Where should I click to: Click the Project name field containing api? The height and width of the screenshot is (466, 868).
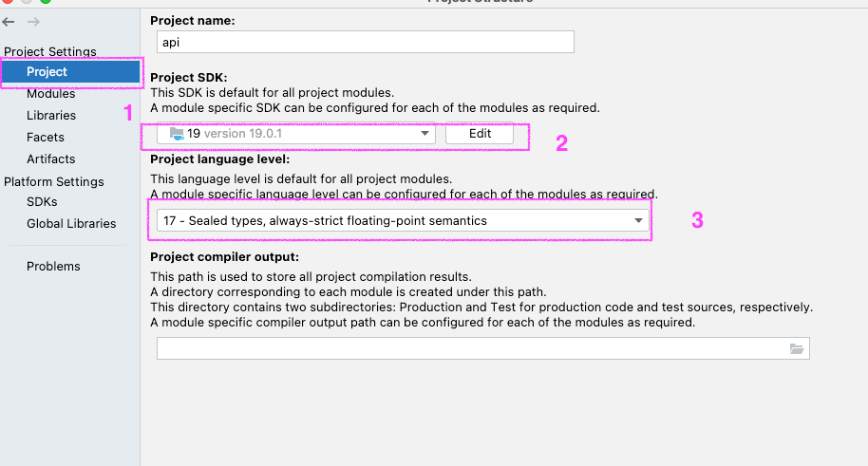[x=366, y=42]
